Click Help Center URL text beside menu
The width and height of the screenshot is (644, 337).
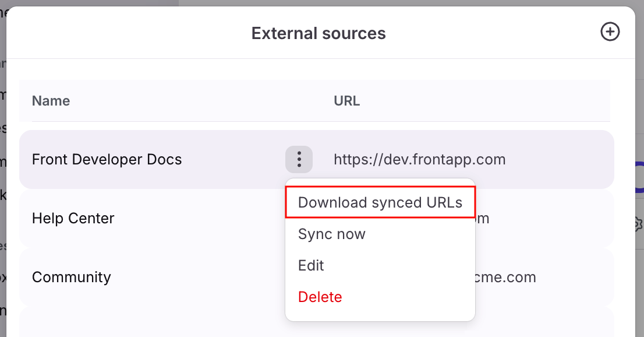pyautogui.click(x=483, y=219)
